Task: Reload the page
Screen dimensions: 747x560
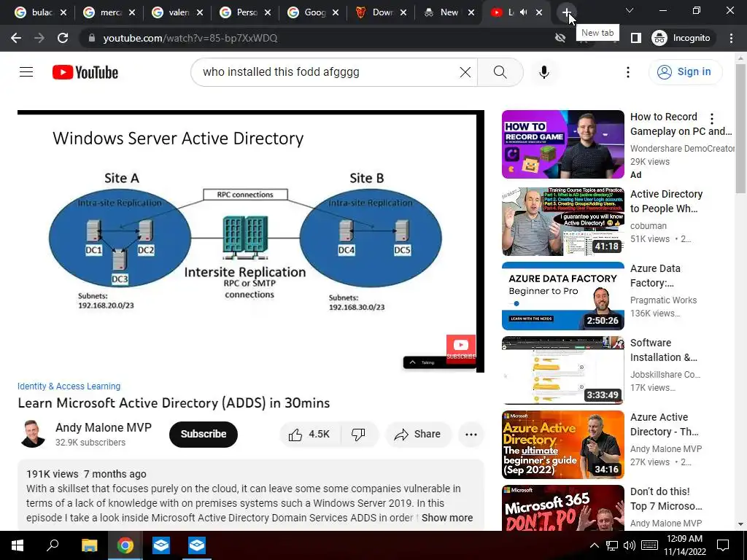Action: 63,38
